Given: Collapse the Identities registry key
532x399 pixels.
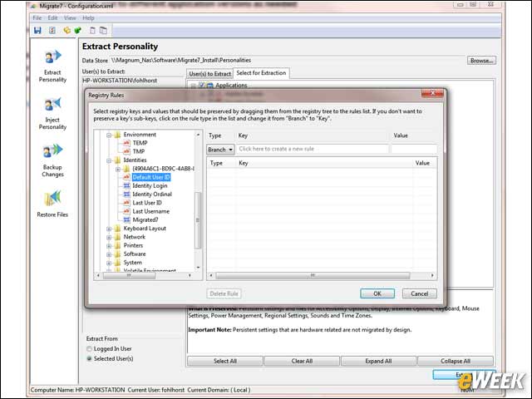Looking at the screenshot, I should [x=109, y=160].
